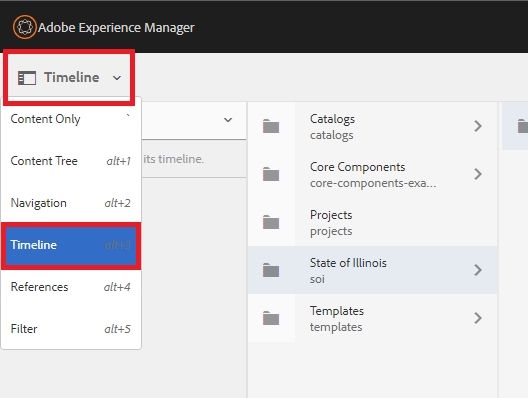Image resolution: width=528 pixels, height=398 pixels.
Task: Select Content Only from the rail menu
Action: (71, 119)
